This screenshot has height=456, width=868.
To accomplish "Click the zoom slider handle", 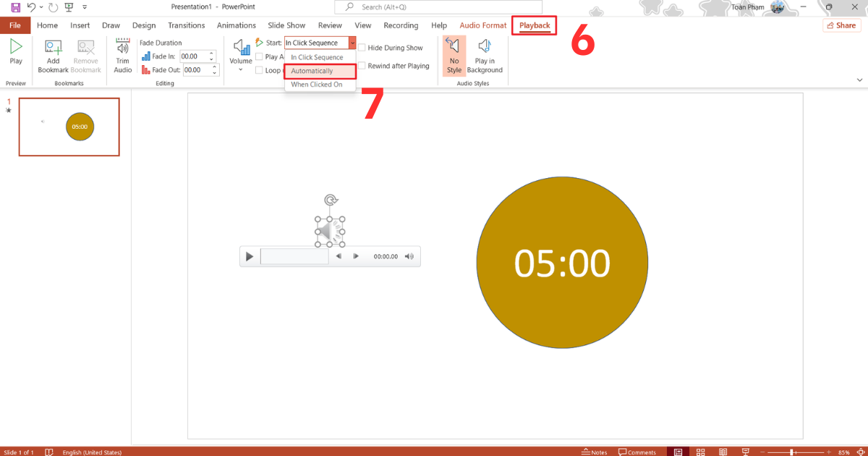I will click(791, 452).
